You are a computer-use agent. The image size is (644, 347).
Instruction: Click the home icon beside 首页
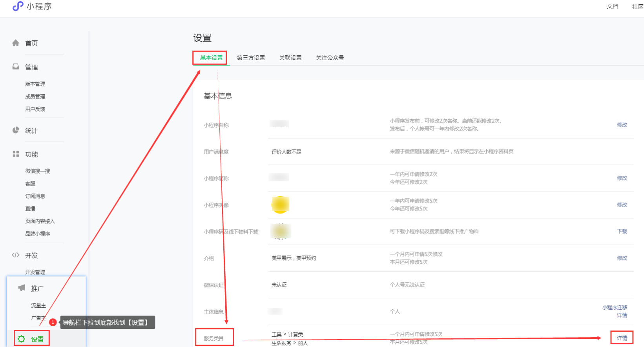pyautogui.click(x=16, y=43)
